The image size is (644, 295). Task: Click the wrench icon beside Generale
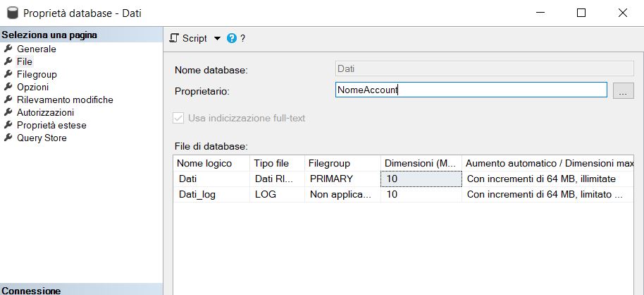point(8,49)
